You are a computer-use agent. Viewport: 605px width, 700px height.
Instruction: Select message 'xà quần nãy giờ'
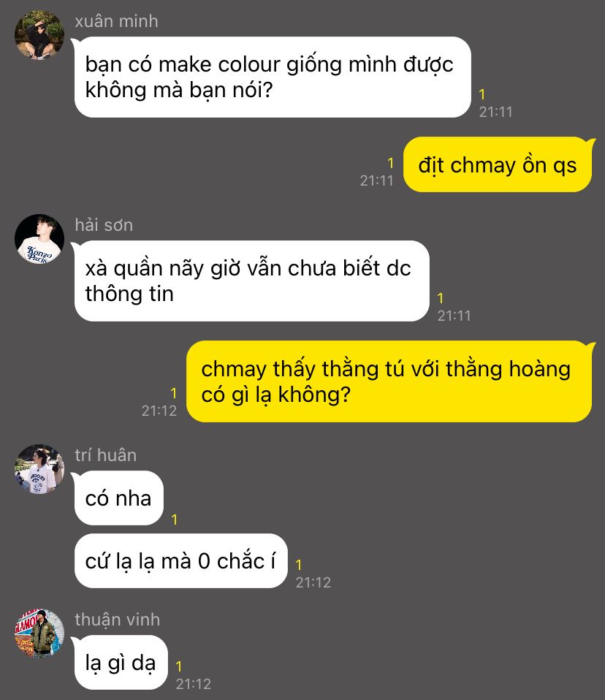tap(252, 281)
